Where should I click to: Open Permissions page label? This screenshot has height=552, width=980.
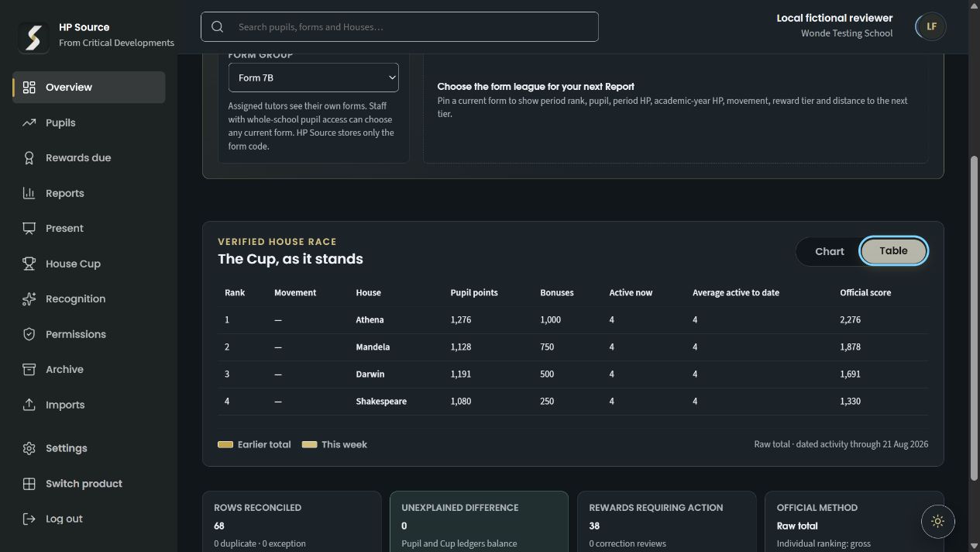pos(76,334)
